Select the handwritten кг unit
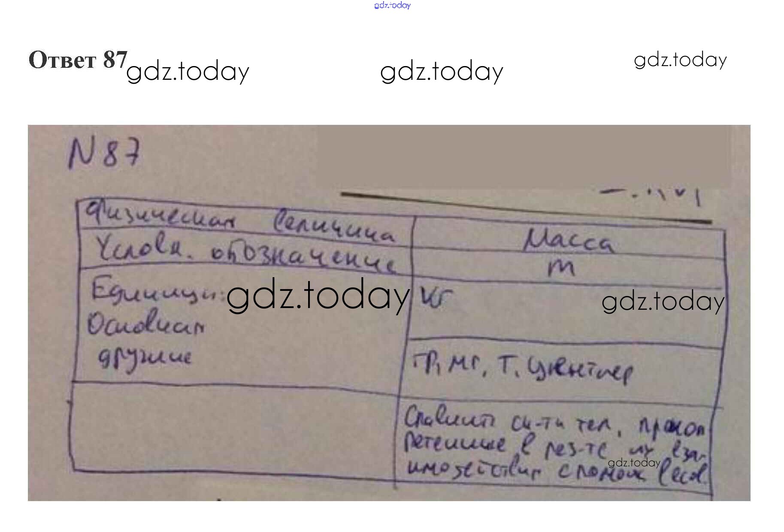The width and height of the screenshot is (784, 532). coord(436,297)
